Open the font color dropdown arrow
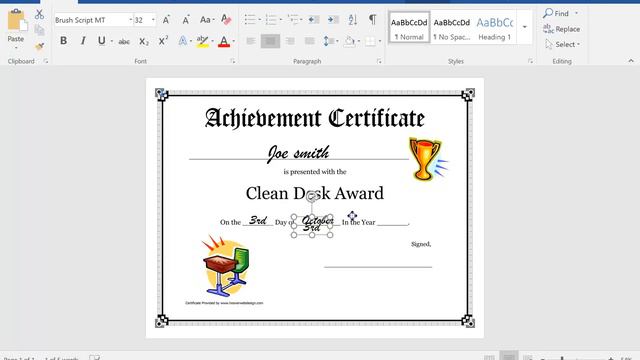Screen dimensions: 640x360 point(233,41)
